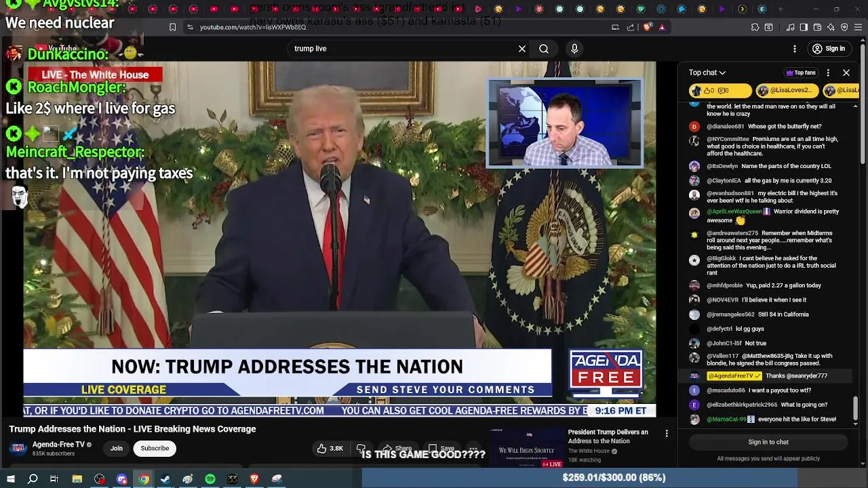Viewport: 868px width, 488px height.
Task: Toggle the browser sidebar panel
Action: tap(804, 27)
